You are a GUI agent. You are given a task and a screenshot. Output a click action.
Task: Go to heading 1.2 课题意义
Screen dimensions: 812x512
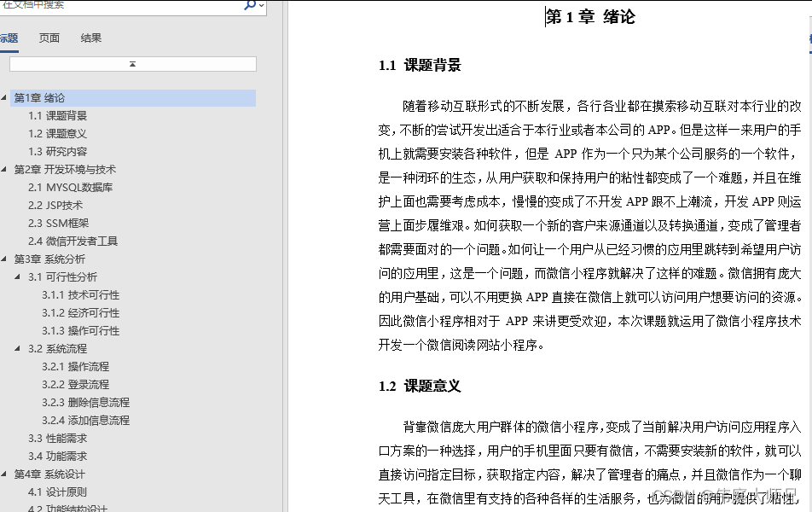pyautogui.click(x=57, y=134)
